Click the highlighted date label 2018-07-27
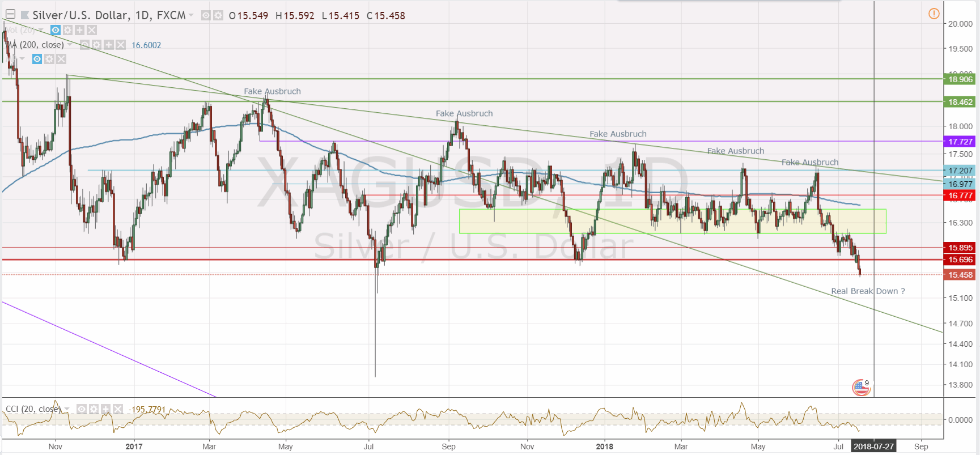This screenshot has height=455, width=980. click(x=873, y=447)
